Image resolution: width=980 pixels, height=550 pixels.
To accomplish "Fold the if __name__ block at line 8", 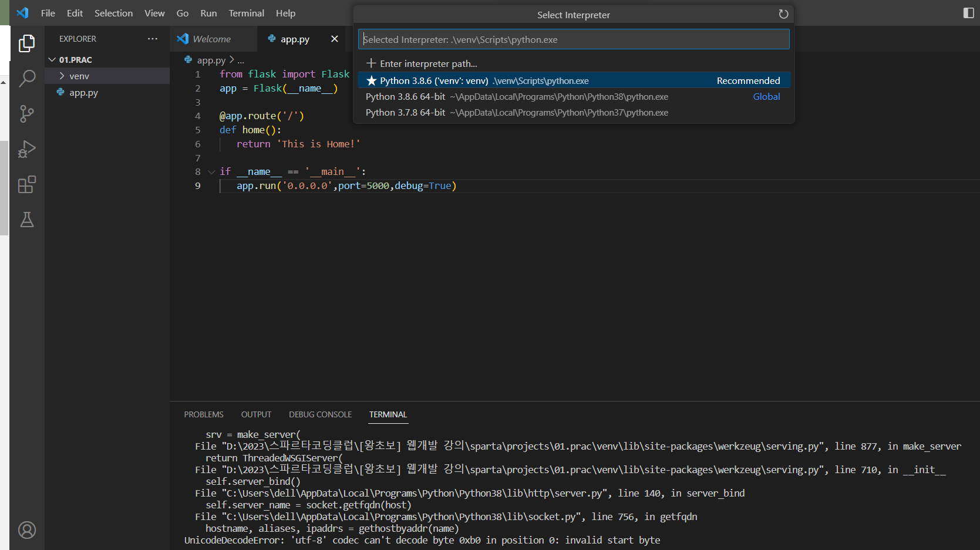I will point(211,172).
